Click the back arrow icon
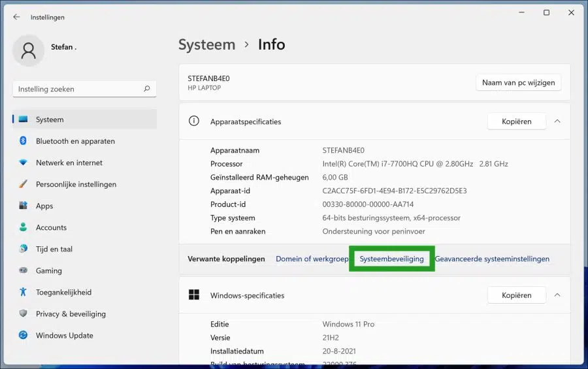The image size is (588, 369). (16, 17)
